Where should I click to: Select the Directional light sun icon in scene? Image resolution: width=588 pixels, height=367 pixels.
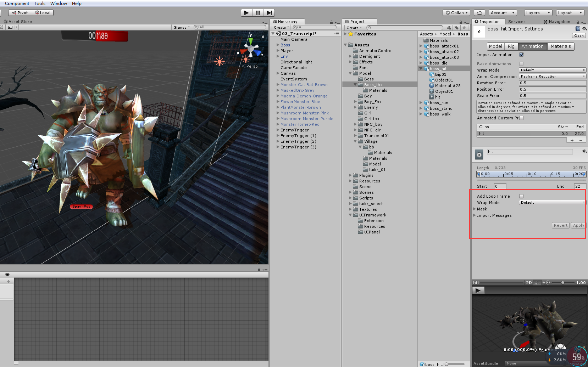[220, 62]
